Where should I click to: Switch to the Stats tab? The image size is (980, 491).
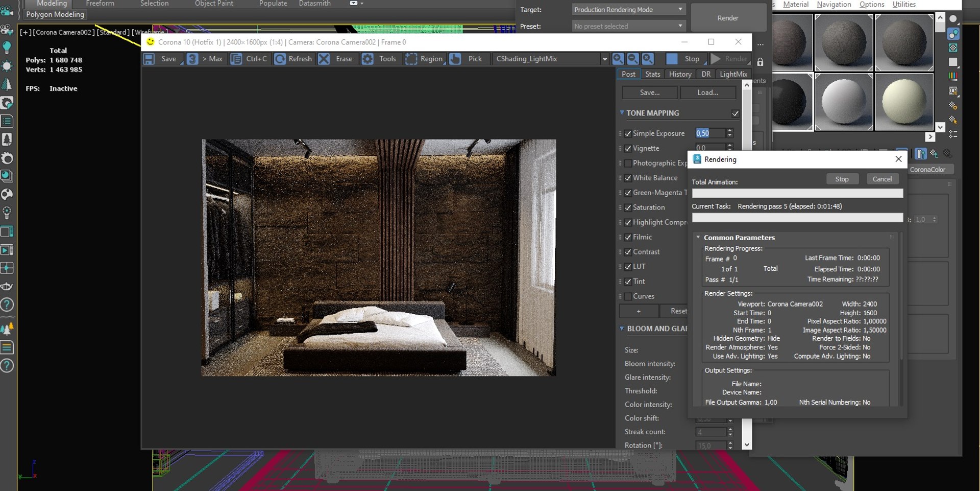click(x=652, y=74)
